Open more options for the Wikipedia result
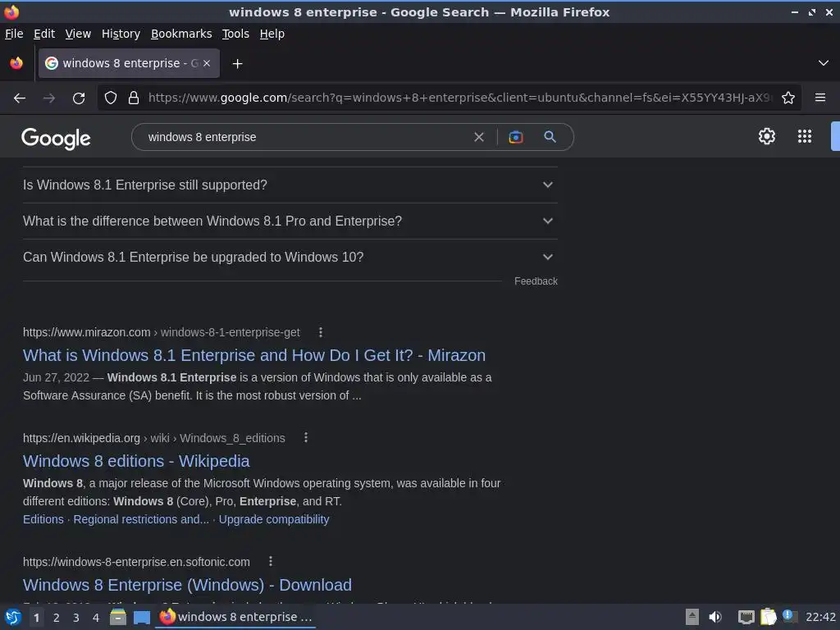840x630 pixels. pyautogui.click(x=306, y=438)
